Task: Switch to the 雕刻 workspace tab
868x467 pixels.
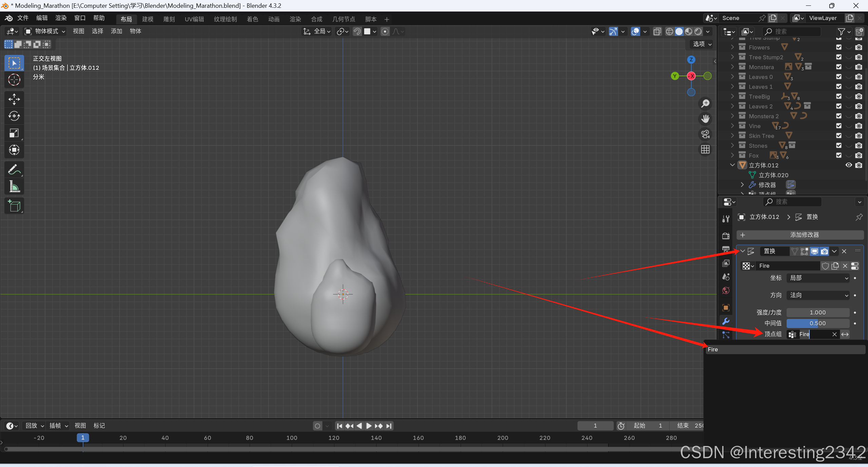Action: click(169, 19)
